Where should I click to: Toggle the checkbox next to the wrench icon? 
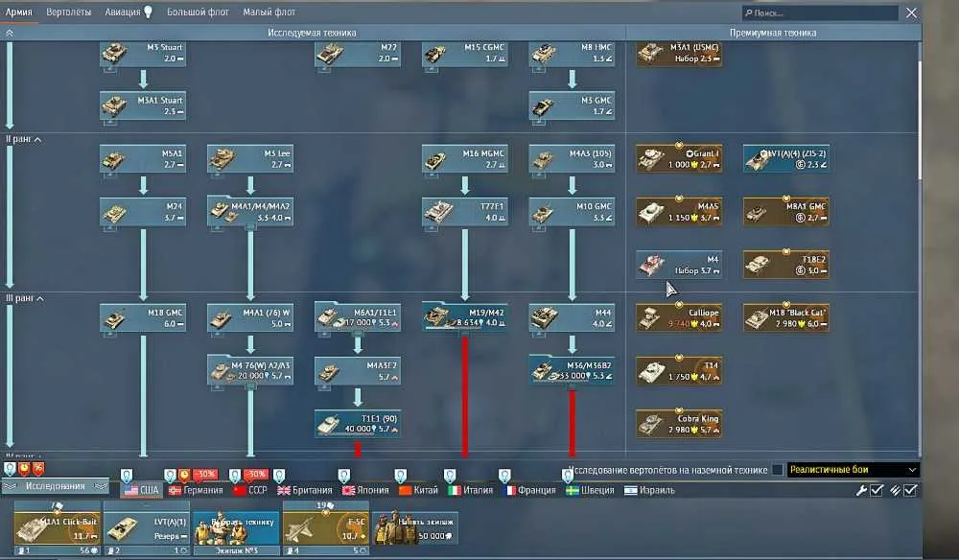tap(877, 490)
